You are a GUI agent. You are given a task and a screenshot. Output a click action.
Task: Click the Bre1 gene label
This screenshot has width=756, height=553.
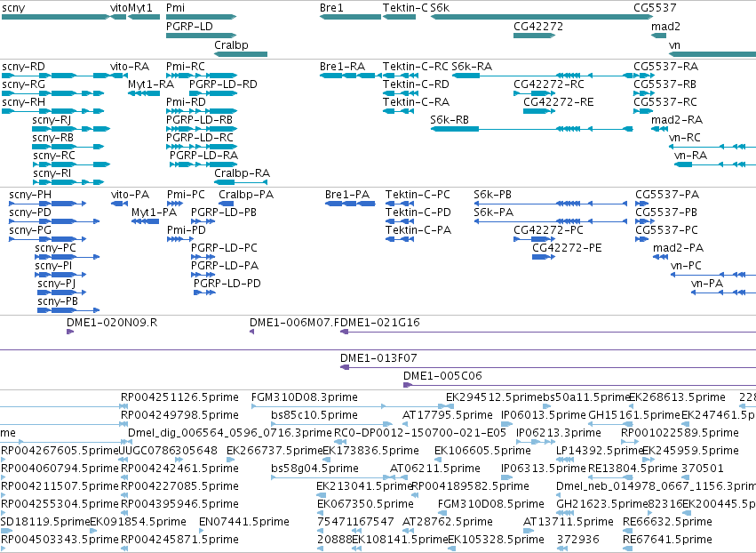pos(331,8)
